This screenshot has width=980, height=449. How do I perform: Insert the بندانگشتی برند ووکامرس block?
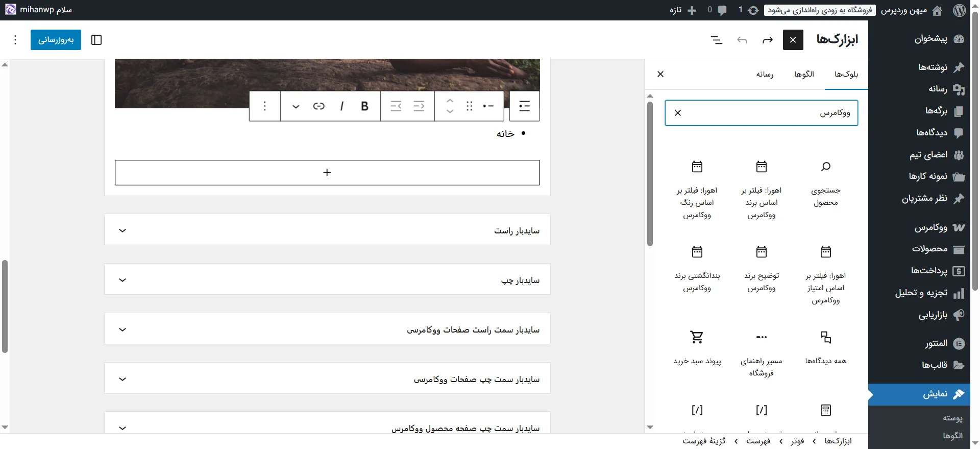coord(697,269)
